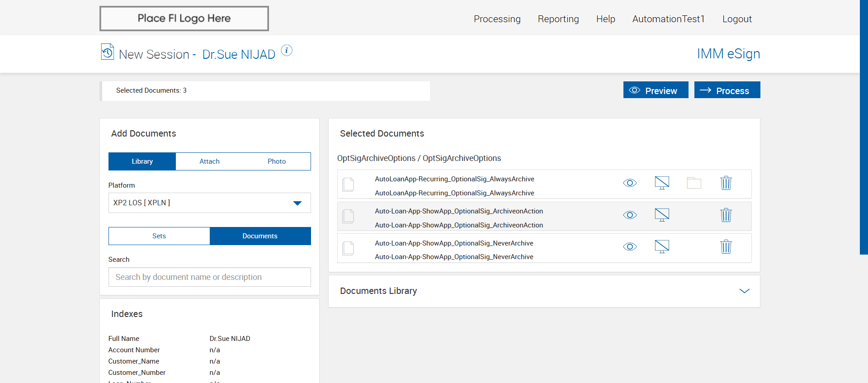The height and width of the screenshot is (383, 868).
Task: Click the Process button
Action: (x=727, y=90)
